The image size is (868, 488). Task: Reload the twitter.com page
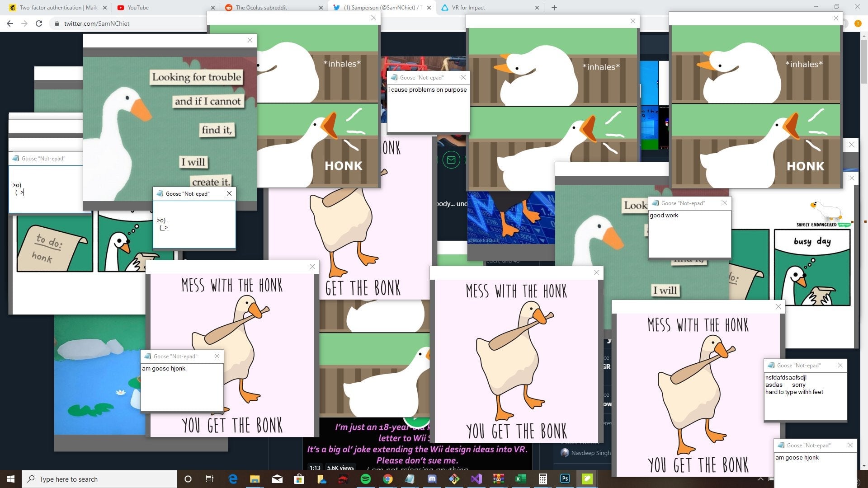(x=39, y=23)
